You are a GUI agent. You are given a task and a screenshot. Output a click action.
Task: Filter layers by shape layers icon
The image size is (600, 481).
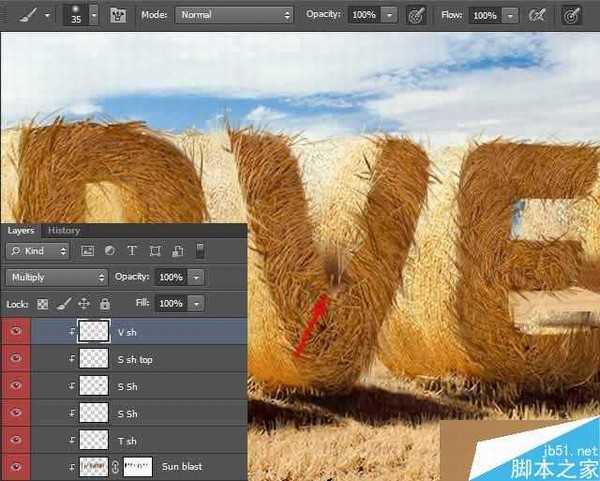coord(155,251)
